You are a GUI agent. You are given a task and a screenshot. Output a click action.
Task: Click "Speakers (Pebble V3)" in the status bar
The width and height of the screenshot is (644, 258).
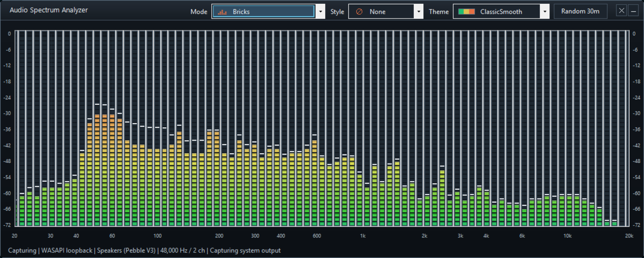coord(126,250)
